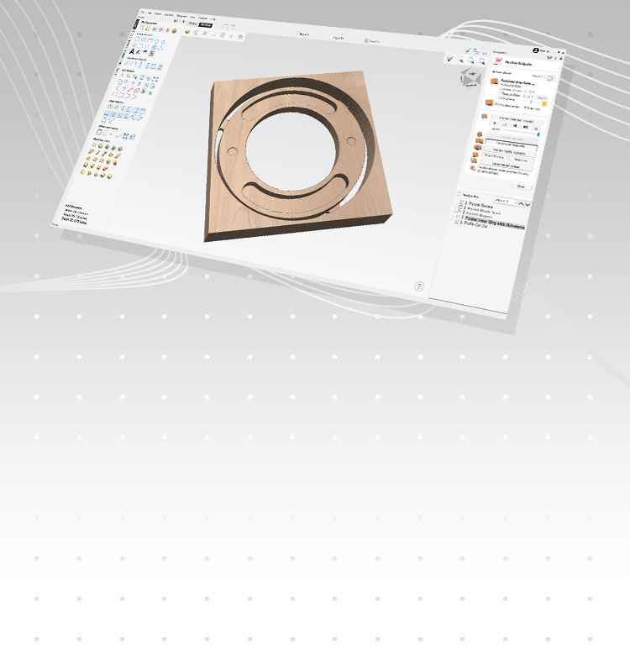
Task: Open the Edit menu
Action: (x=150, y=13)
